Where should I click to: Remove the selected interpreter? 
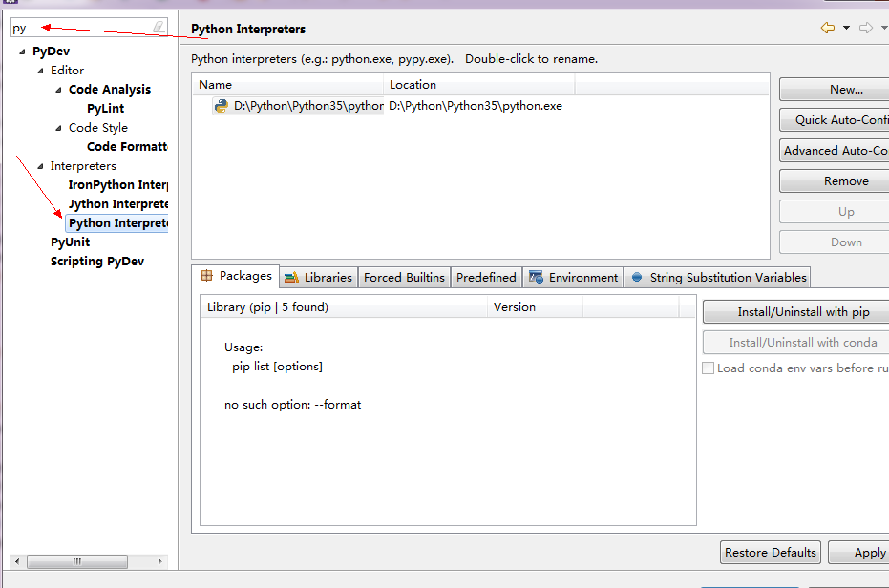[834, 181]
